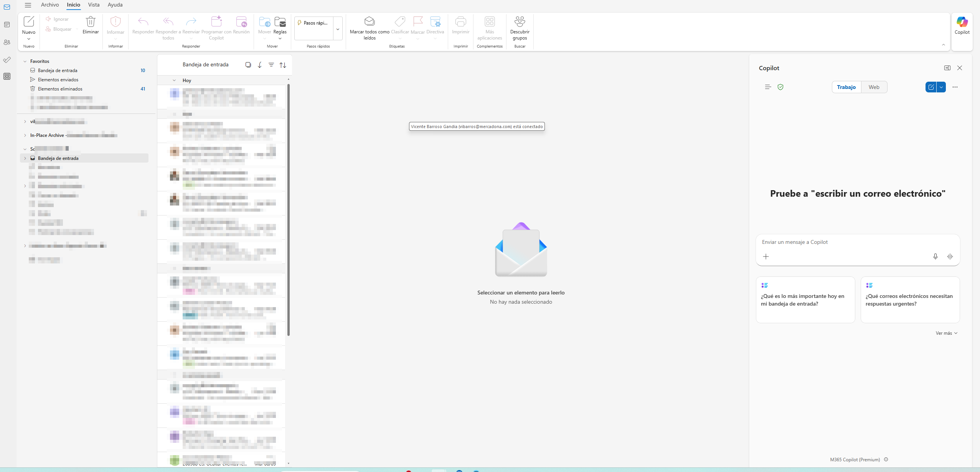
Task: Open Copilot from the ribbon's right end
Action: click(x=962, y=26)
